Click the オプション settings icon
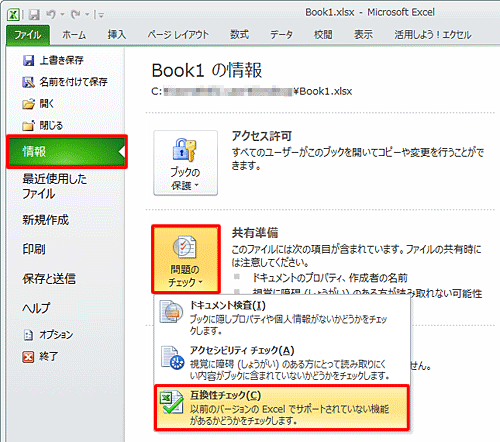The height and width of the screenshot is (442, 500). (28, 335)
